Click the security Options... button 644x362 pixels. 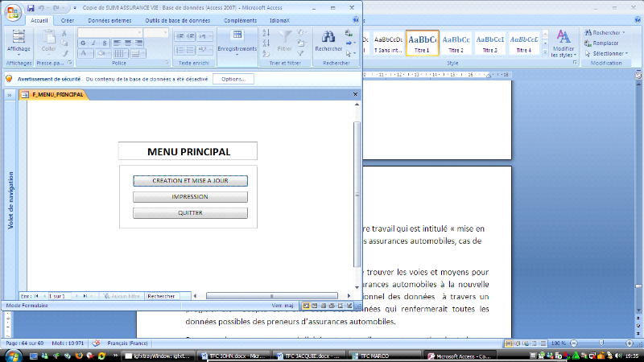coord(233,79)
